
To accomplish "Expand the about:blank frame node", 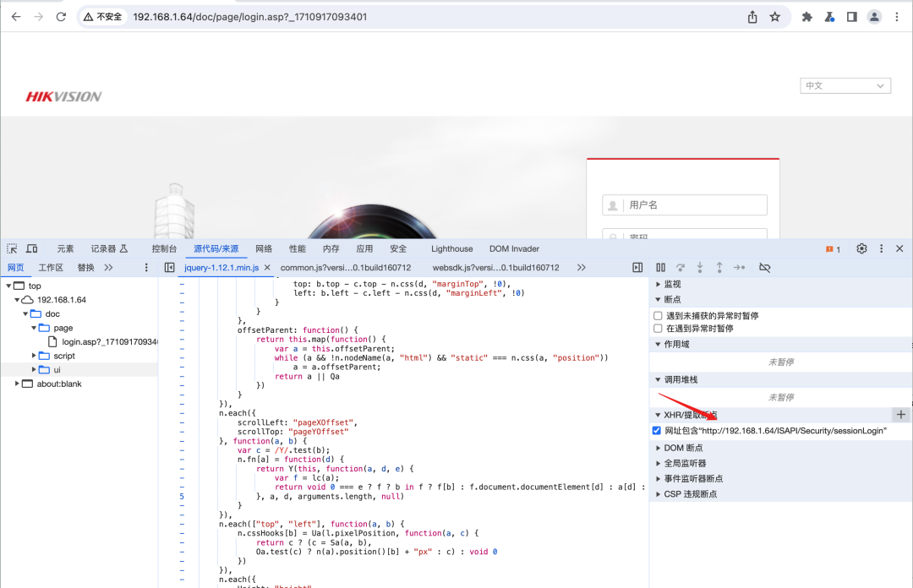I will [x=17, y=383].
